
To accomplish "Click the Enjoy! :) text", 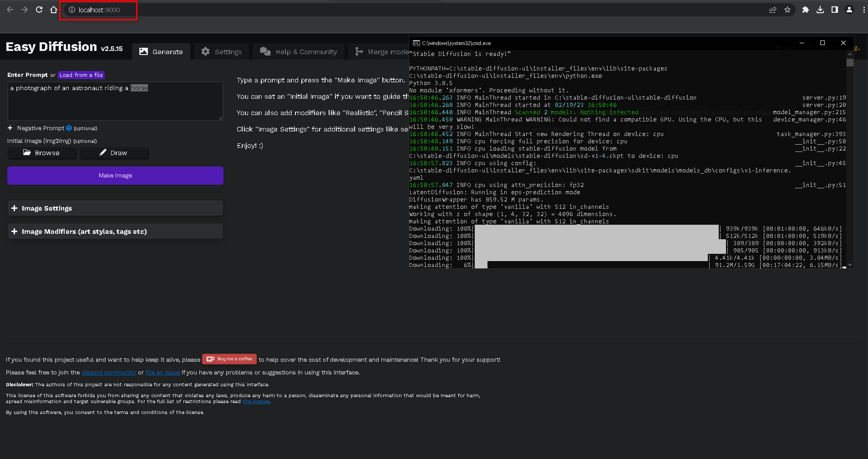I will click(x=250, y=146).
